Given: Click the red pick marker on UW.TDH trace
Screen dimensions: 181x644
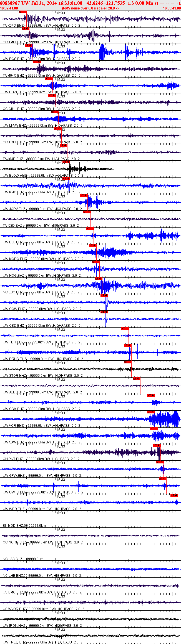Looking at the screenshot, I should 125,329.
